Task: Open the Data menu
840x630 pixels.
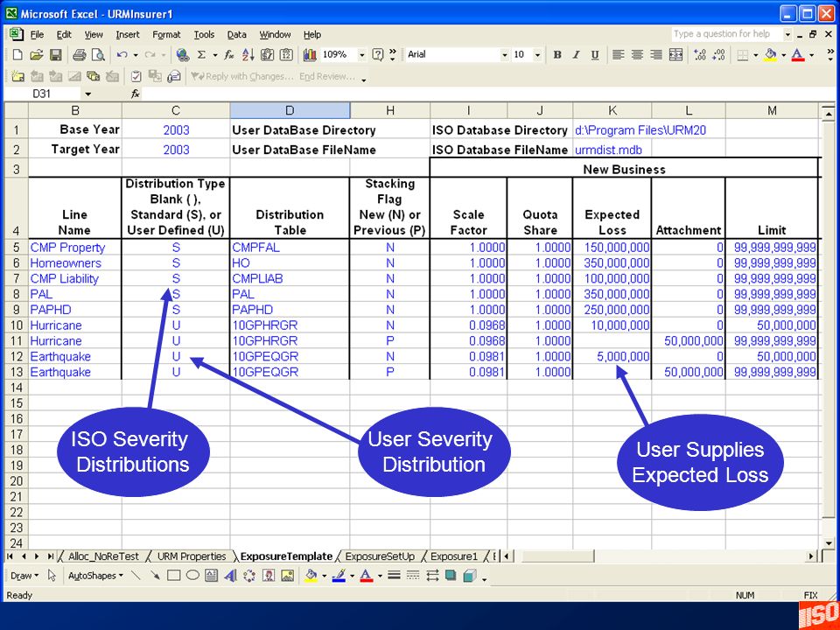Action: (237, 34)
